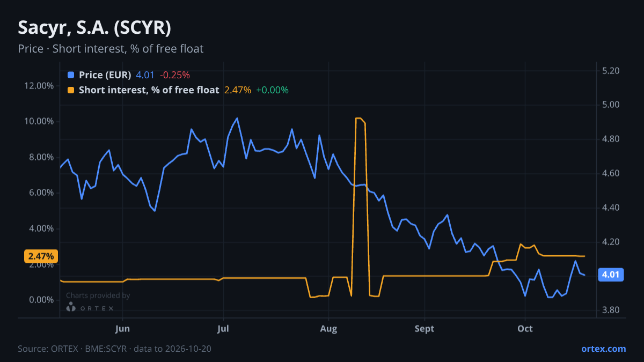Image resolution: width=644 pixels, height=362 pixels.
Task: Click the 5.00 right axis label
Action: click(611, 105)
